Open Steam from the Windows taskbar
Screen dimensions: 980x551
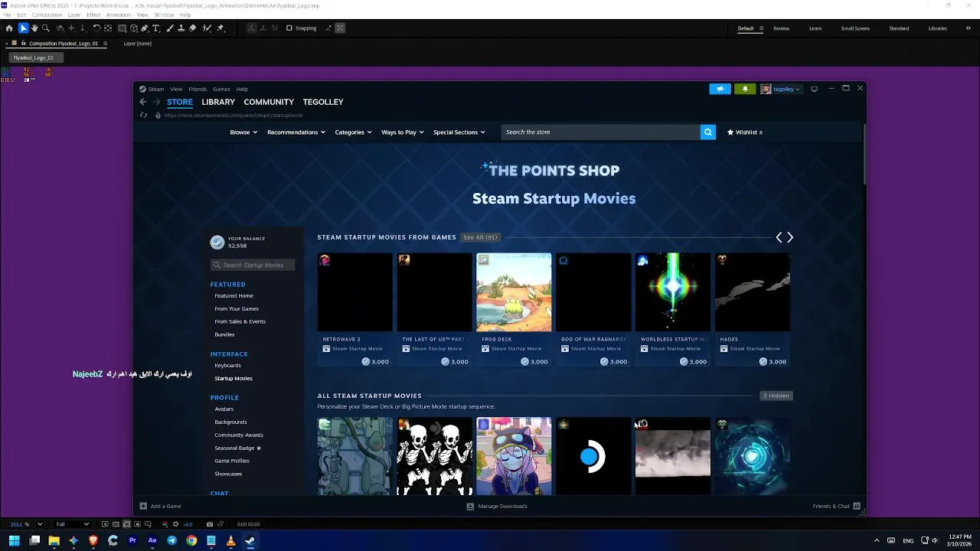(x=250, y=541)
